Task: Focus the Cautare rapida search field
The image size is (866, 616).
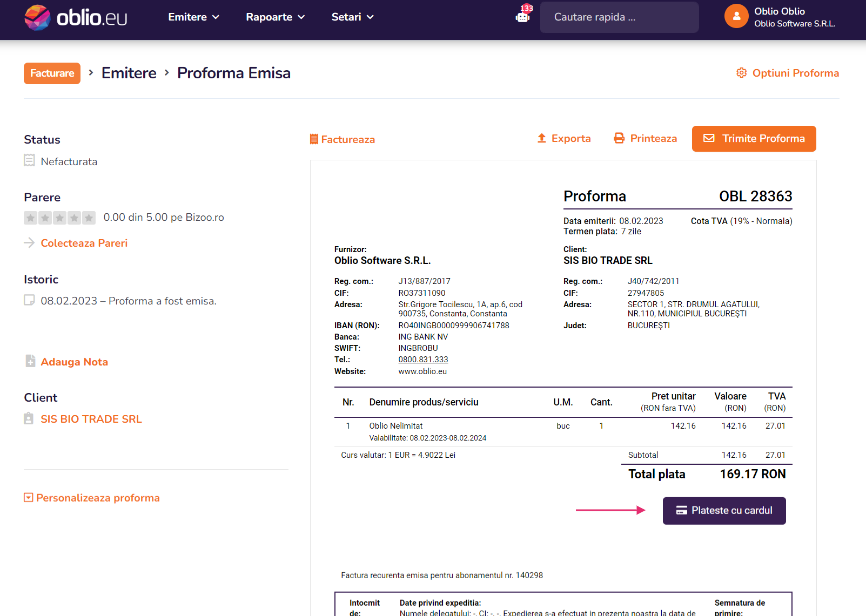Action: (x=620, y=17)
